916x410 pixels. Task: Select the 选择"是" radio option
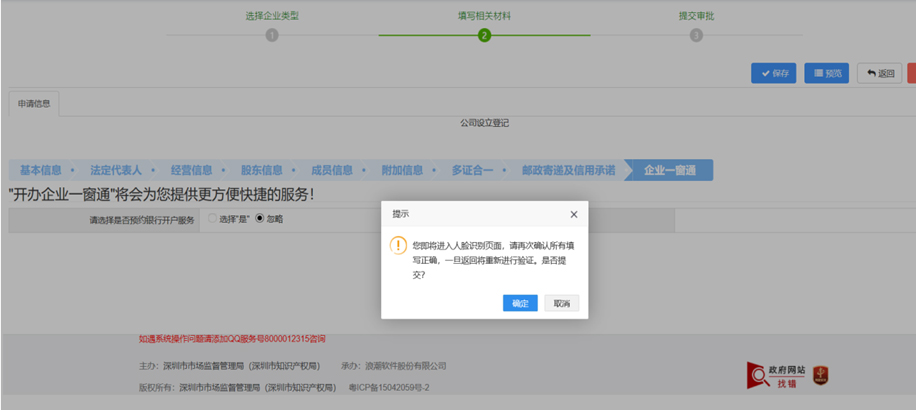212,218
